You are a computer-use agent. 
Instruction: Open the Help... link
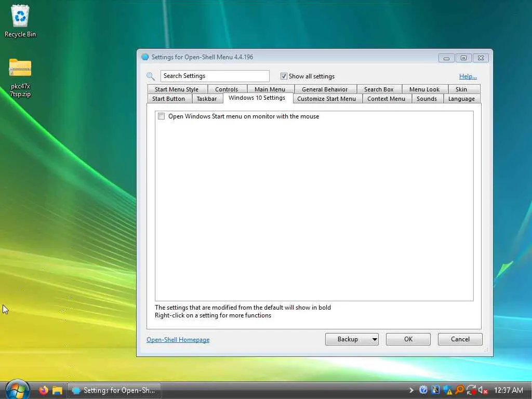[468, 76]
